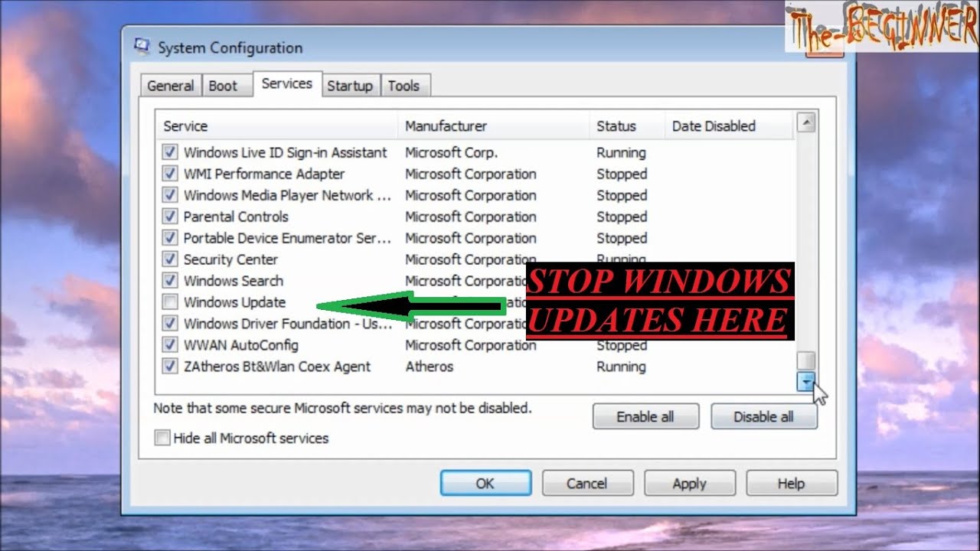Click the scrollbar down arrow
Image resolution: width=980 pixels, height=551 pixels.
806,381
